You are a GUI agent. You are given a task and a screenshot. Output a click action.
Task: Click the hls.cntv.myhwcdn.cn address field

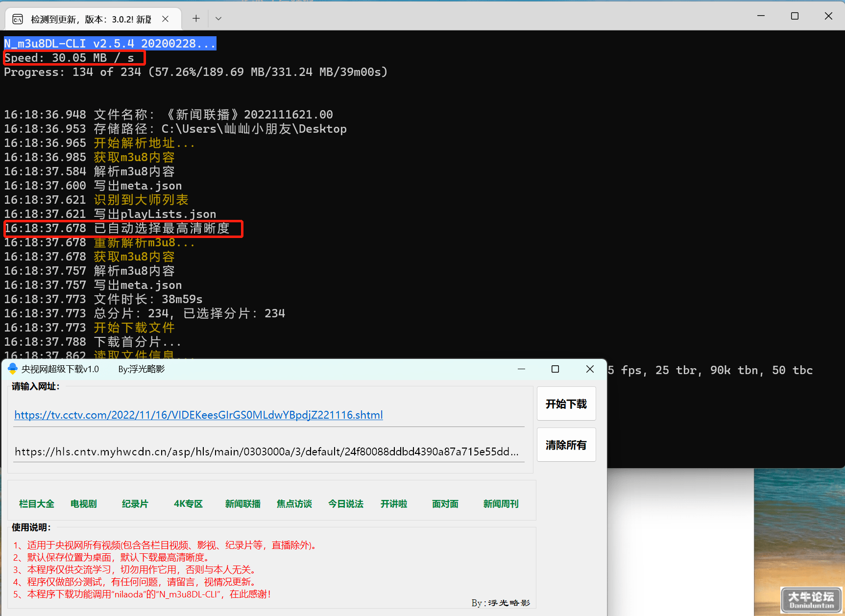point(268,451)
